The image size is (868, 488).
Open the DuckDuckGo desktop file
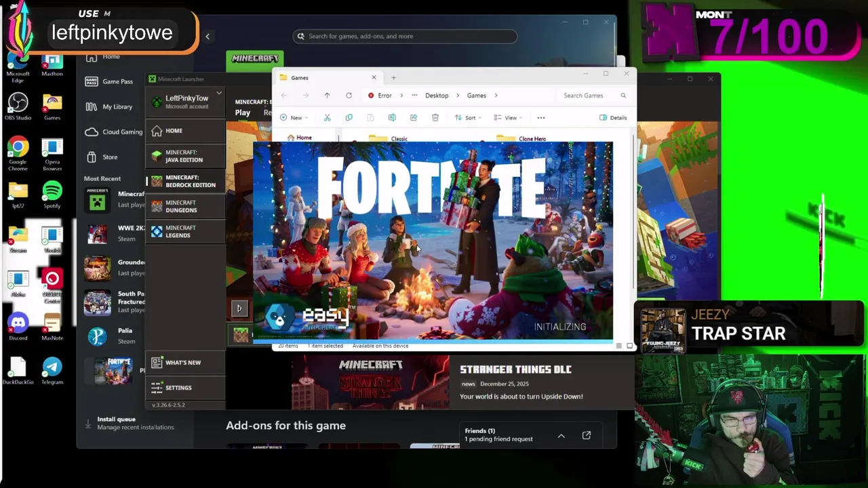[18, 371]
